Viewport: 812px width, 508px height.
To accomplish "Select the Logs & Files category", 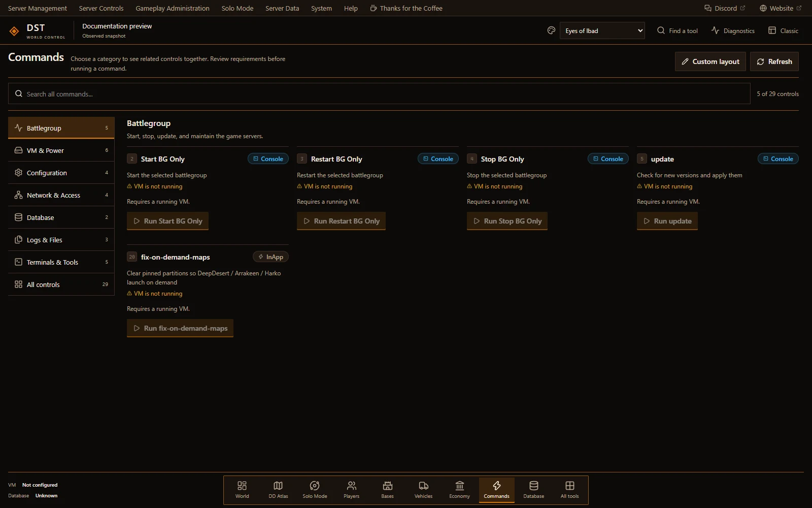I will click(x=61, y=240).
